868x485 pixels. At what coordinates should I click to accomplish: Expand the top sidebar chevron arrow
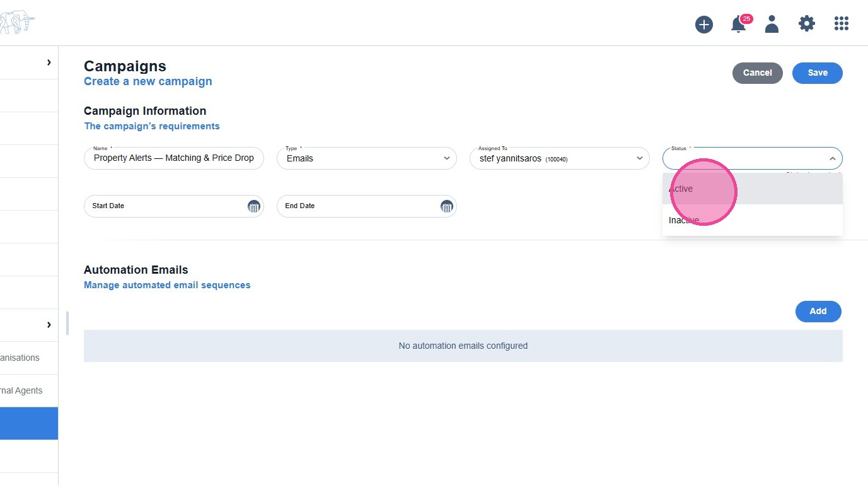[49, 62]
